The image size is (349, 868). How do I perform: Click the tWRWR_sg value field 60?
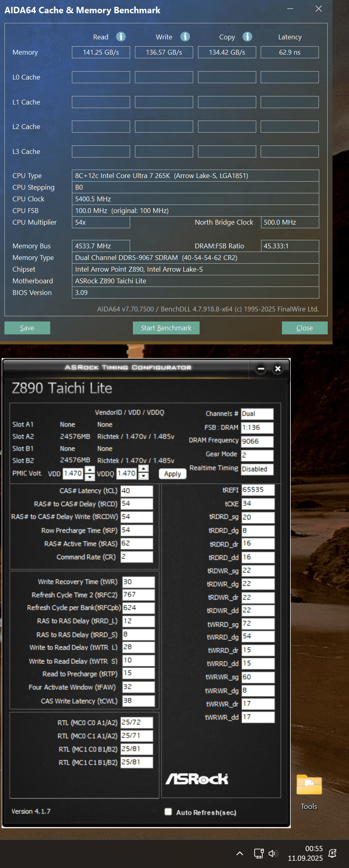258,677
